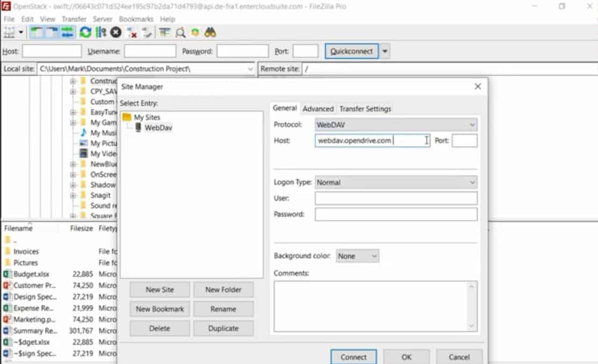Click the My Videos folder icon
Viewport: 598px width, 364px height.
[84, 154]
